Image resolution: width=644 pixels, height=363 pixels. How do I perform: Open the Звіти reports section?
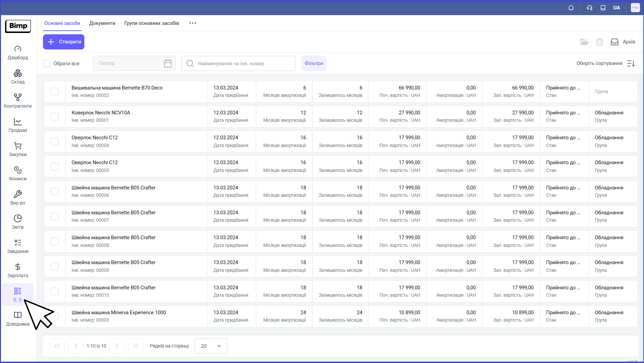[18, 222]
